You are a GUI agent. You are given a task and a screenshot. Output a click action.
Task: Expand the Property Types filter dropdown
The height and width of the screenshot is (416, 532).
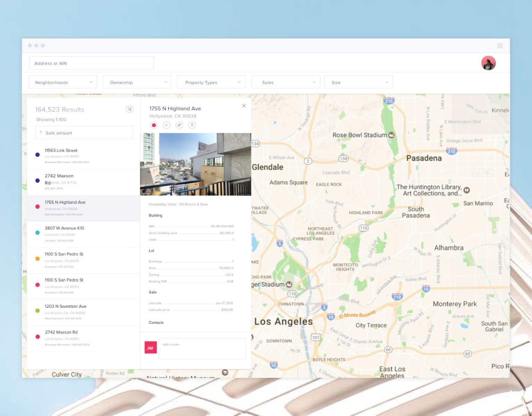(x=211, y=82)
